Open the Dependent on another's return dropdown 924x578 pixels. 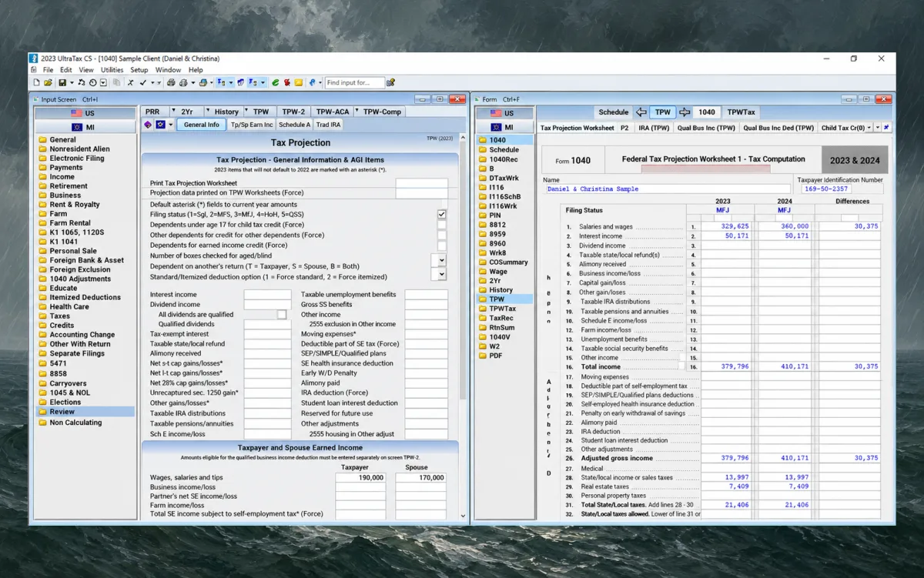point(442,261)
